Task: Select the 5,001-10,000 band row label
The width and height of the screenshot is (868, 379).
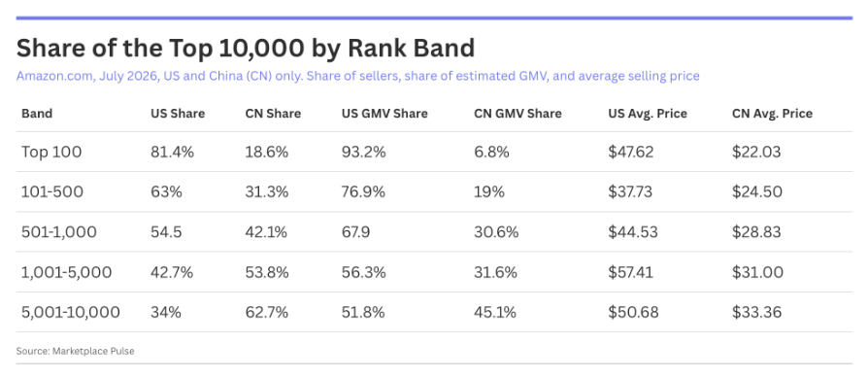Action: point(70,312)
